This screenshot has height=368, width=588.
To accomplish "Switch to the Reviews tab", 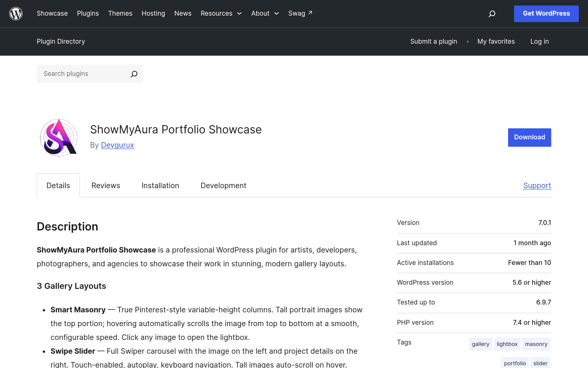I will pyautogui.click(x=106, y=185).
